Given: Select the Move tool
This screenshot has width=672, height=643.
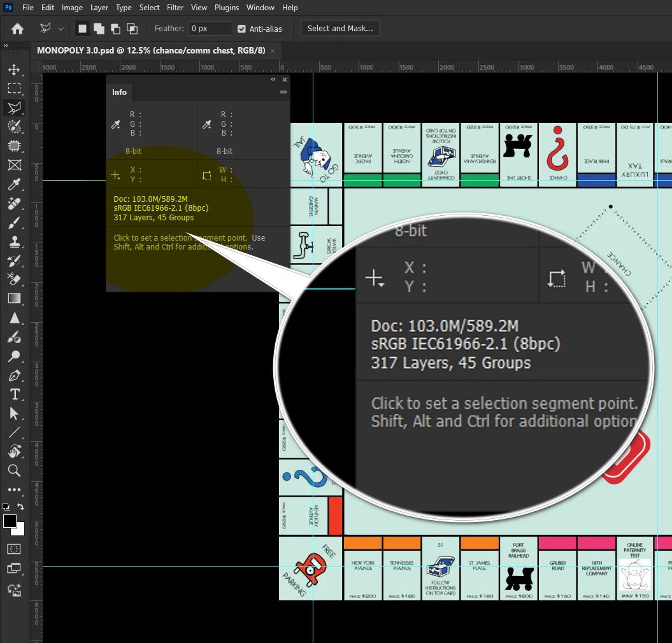Looking at the screenshot, I should pyautogui.click(x=14, y=69).
